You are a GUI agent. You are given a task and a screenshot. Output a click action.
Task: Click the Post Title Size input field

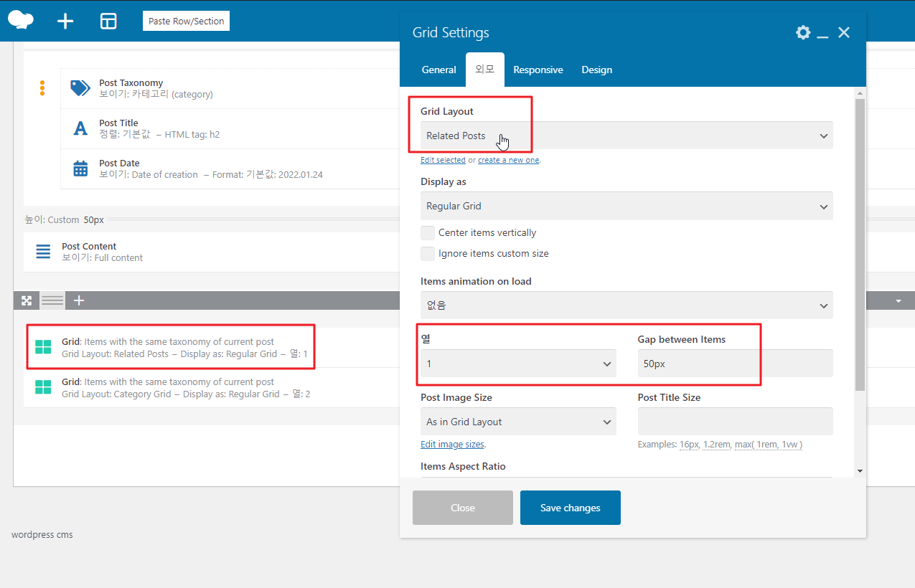pyautogui.click(x=735, y=422)
